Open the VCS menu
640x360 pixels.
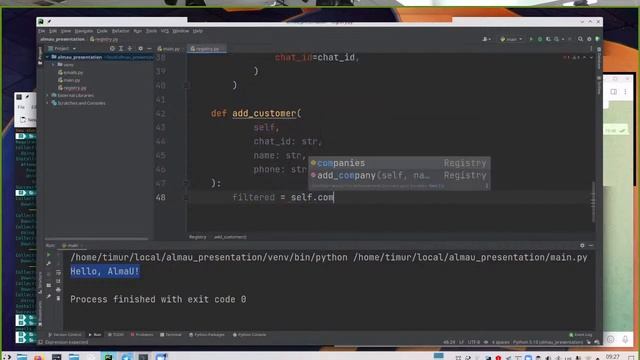[164, 31]
